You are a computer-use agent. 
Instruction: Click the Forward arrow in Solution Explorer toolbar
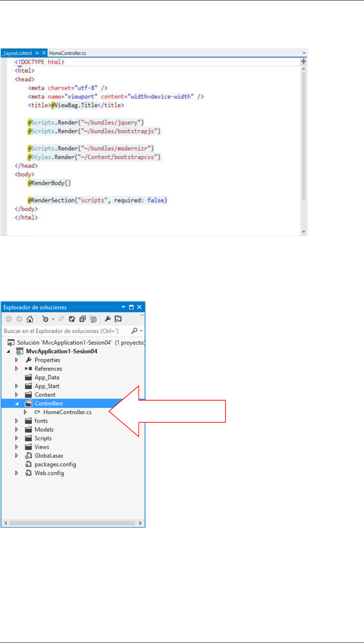click(18, 319)
